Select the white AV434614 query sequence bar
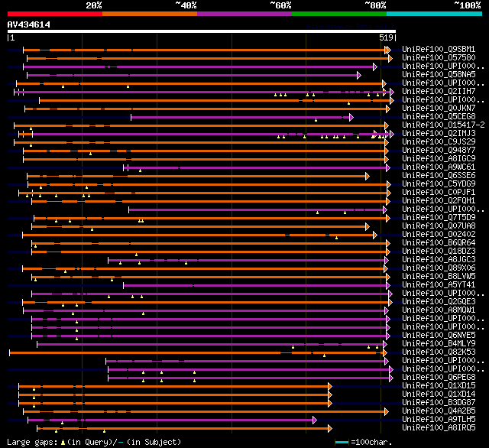This screenshot has width=489, height=448. point(202,31)
